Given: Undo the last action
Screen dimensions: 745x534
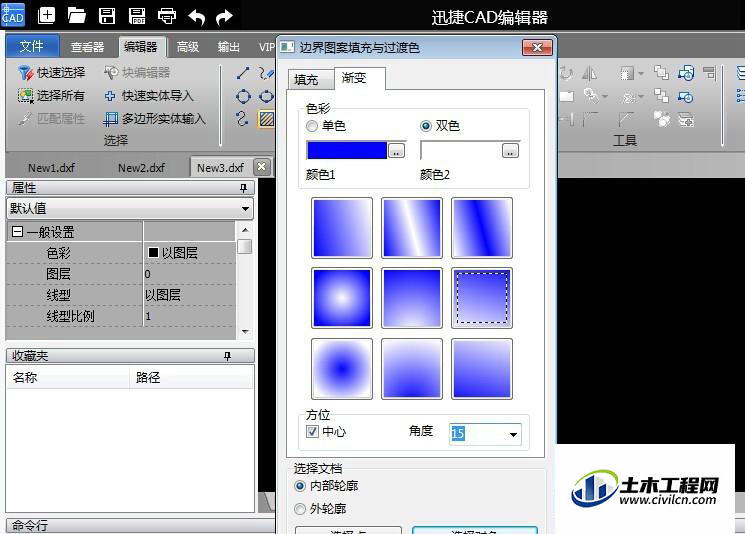Looking at the screenshot, I should [197, 17].
